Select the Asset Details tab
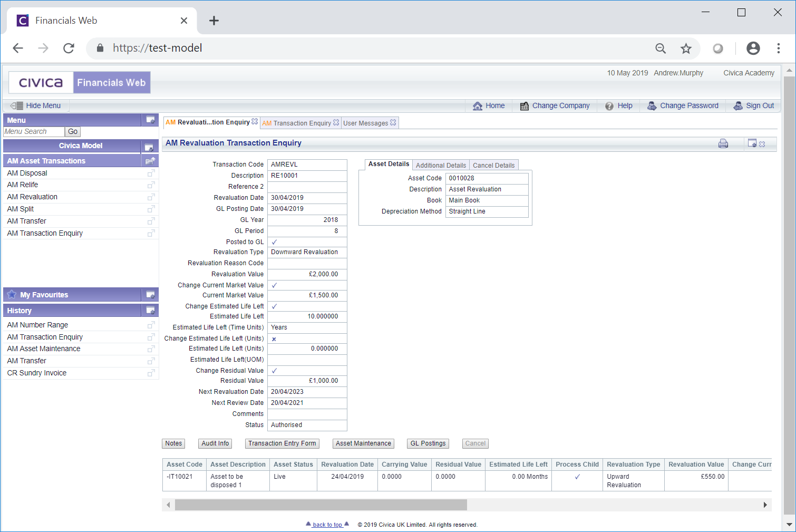Screen dimensions: 796x532 pos(389,164)
